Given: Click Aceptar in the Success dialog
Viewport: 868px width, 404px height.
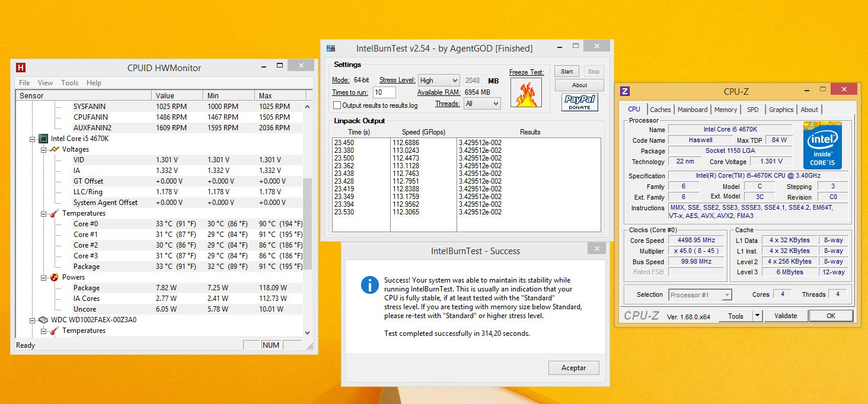Looking at the screenshot, I should pyautogui.click(x=573, y=368).
